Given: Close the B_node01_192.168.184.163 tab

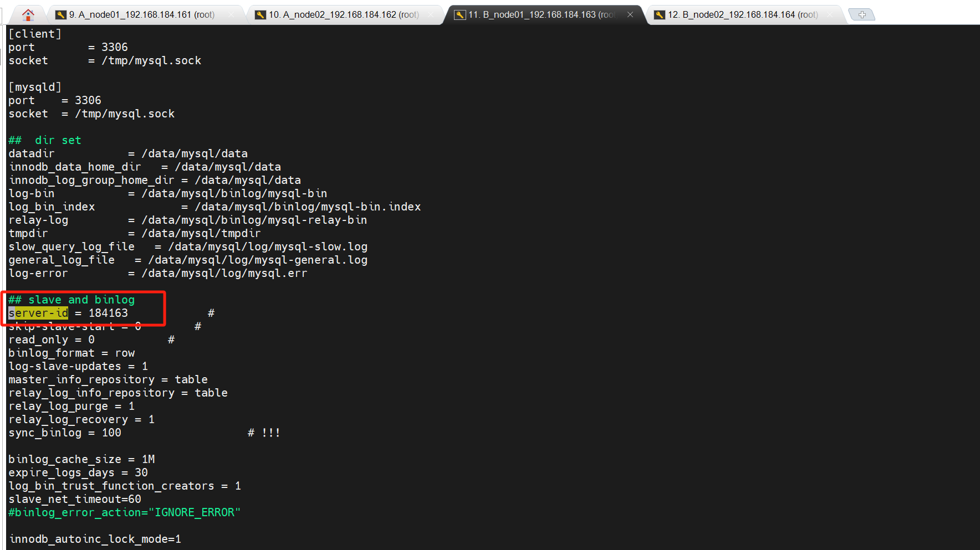Looking at the screenshot, I should coord(630,15).
